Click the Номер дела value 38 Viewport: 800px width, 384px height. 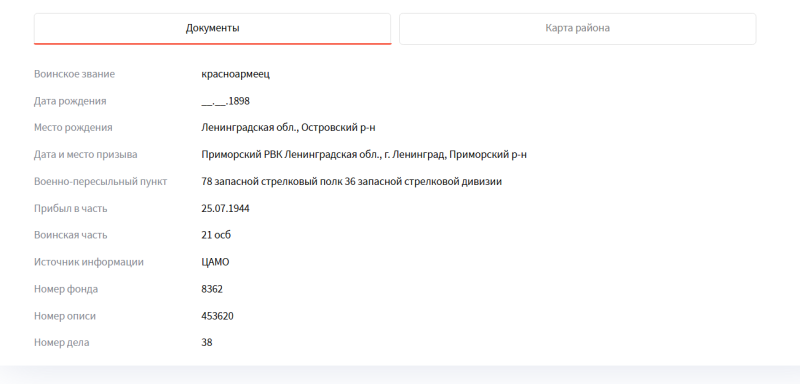coord(207,343)
